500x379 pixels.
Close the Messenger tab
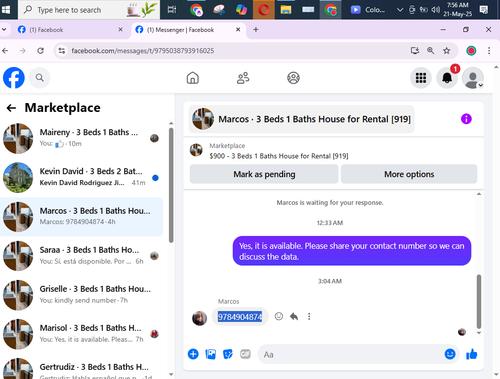238,30
